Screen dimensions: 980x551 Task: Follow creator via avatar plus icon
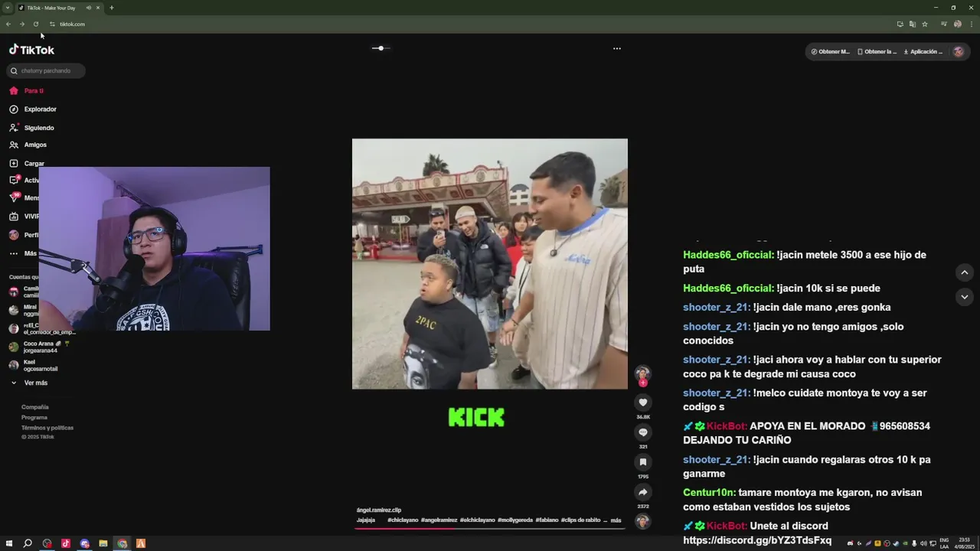[x=643, y=383]
